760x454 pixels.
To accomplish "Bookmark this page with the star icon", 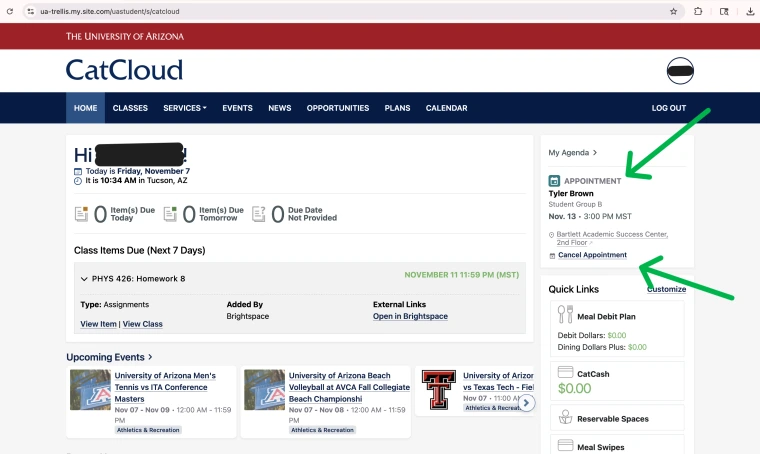I will click(x=673, y=11).
